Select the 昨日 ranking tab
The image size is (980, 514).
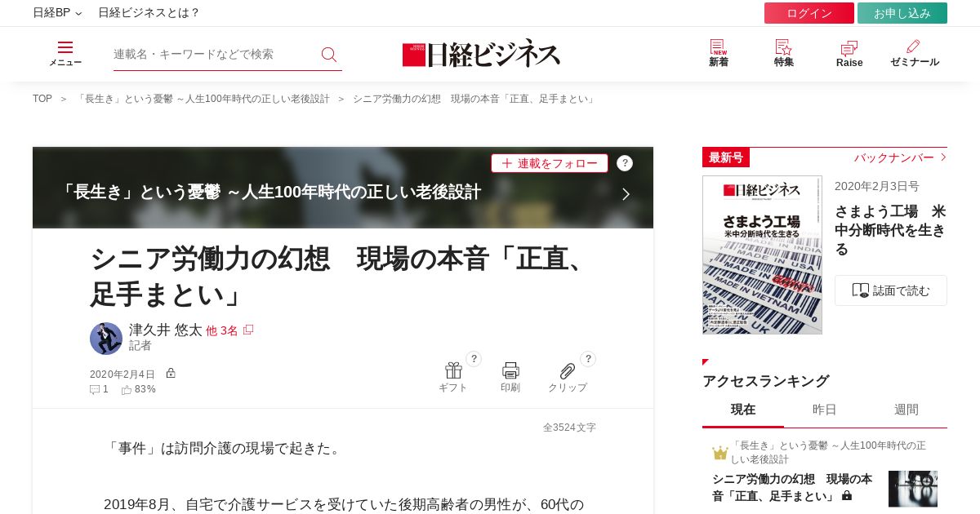[825, 410]
